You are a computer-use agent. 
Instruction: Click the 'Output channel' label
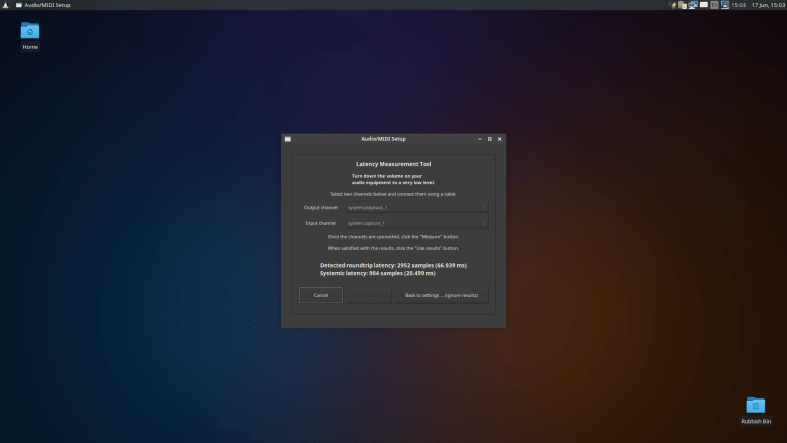coord(321,208)
